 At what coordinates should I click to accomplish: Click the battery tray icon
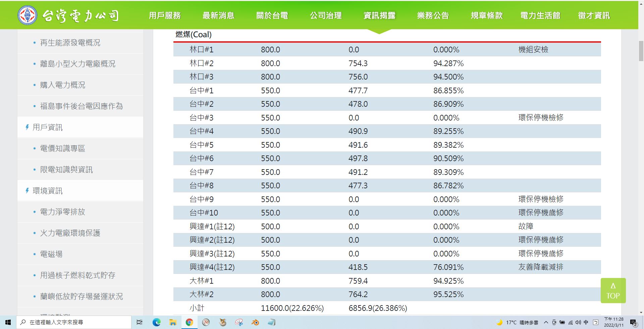point(562,322)
